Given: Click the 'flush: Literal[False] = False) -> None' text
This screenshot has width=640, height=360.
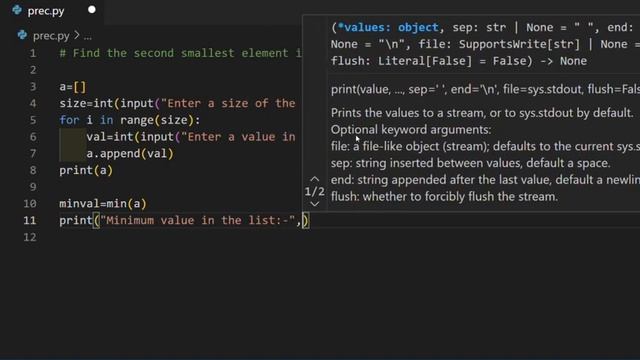Looking at the screenshot, I should (459, 61).
